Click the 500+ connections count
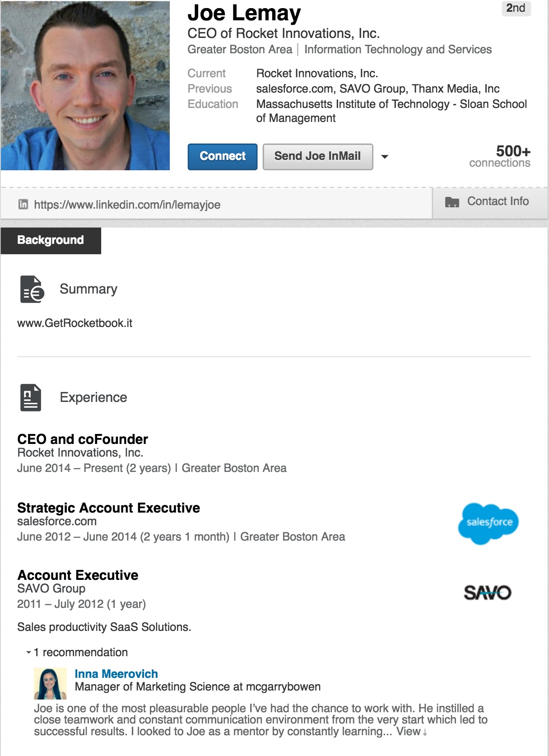 tap(500, 156)
